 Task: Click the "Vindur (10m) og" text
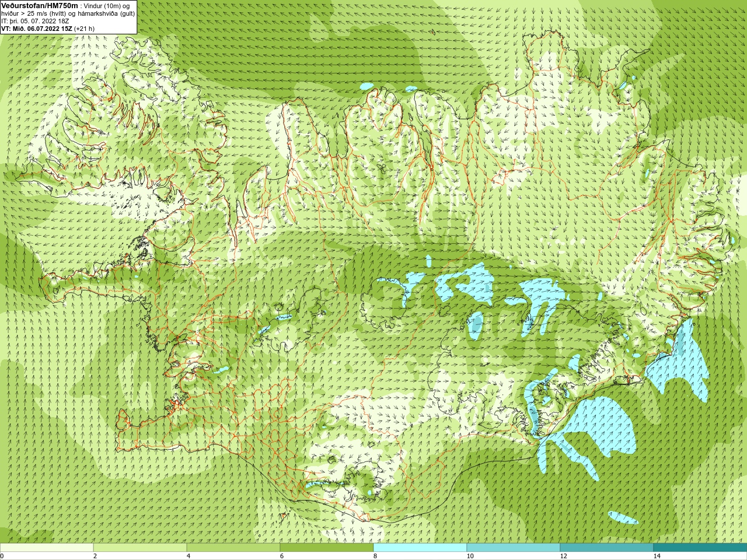[x=107, y=6]
